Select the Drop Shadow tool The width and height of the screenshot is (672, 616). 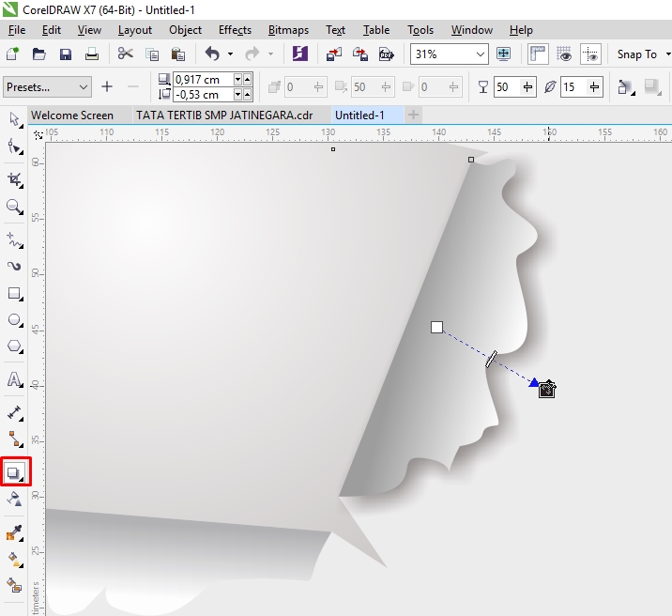(15, 472)
